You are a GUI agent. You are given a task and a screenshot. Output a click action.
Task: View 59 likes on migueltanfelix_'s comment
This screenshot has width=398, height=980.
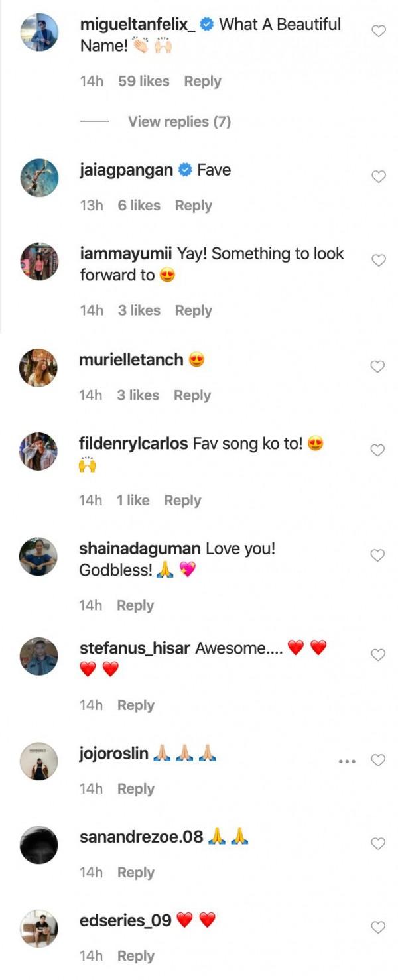(143, 82)
